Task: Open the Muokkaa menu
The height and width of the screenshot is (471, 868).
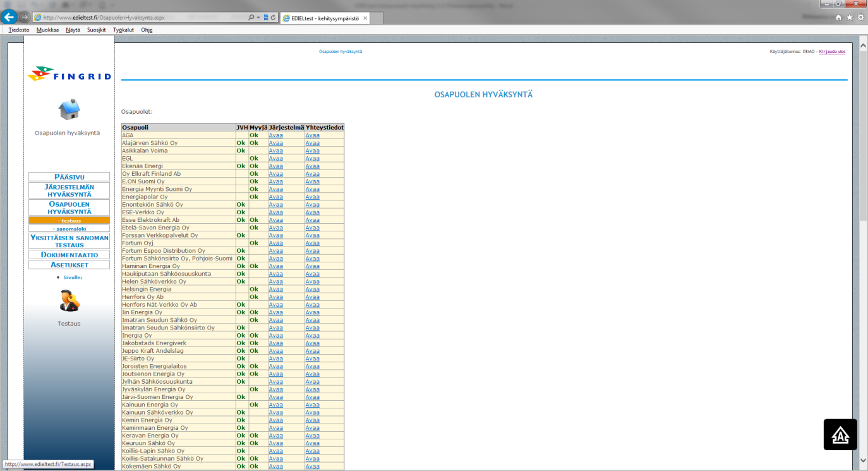Action: coord(47,30)
